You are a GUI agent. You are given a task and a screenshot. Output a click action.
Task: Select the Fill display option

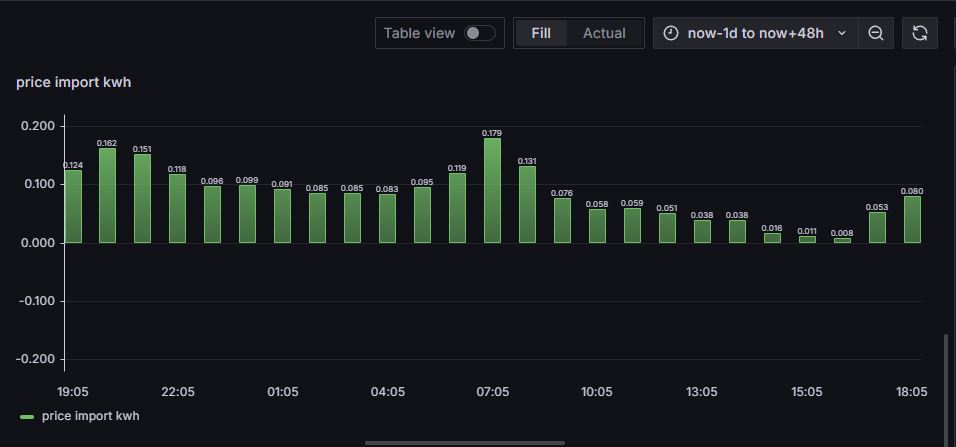click(541, 33)
